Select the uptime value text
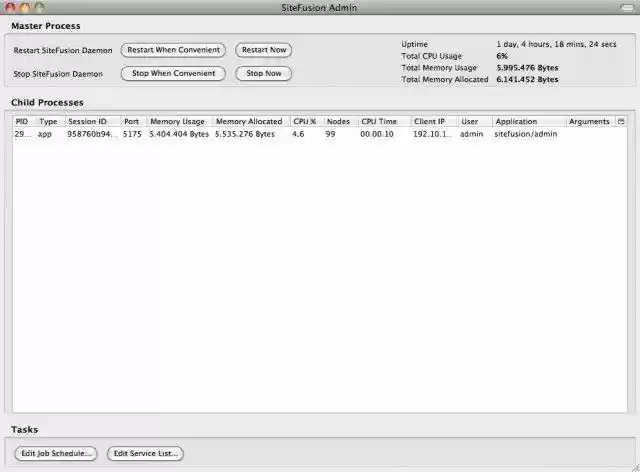Image resolution: width=640 pixels, height=472 pixels. tap(556, 44)
